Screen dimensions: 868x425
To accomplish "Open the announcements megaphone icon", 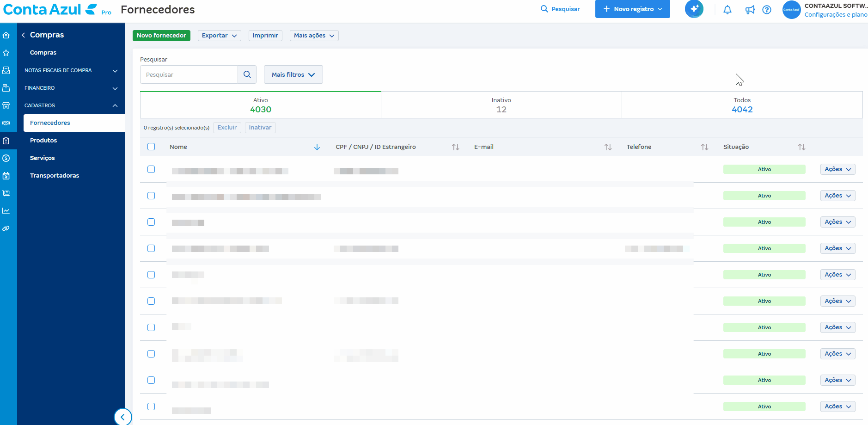I will pyautogui.click(x=750, y=10).
